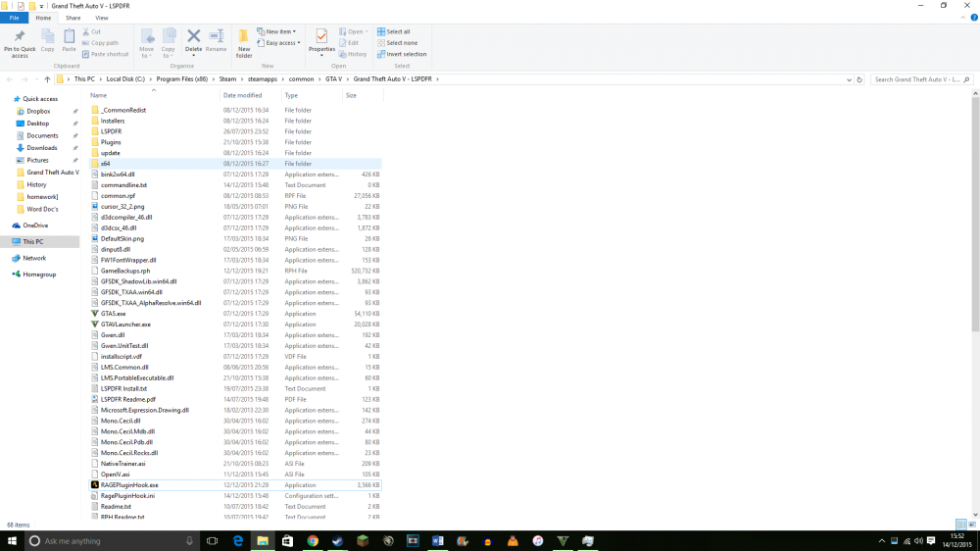
Task: Click Select all in ribbon
Action: [393, 31]
